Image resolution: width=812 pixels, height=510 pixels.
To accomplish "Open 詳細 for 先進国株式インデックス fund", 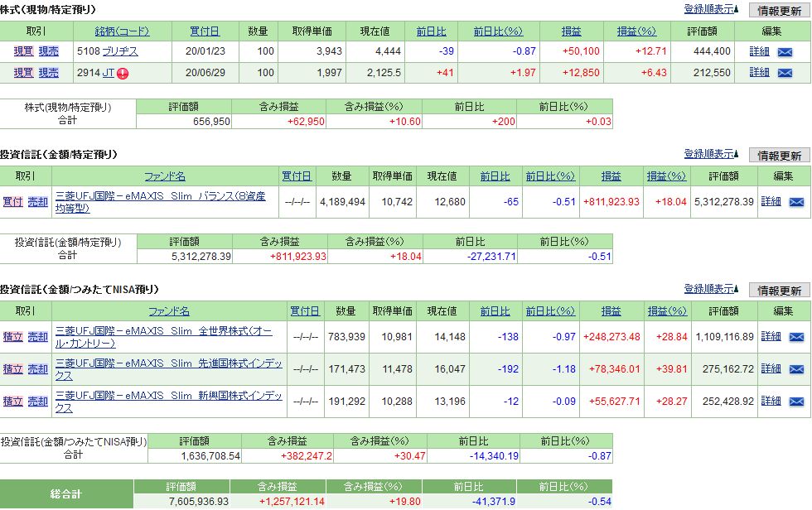I will (x=771, y=368).
